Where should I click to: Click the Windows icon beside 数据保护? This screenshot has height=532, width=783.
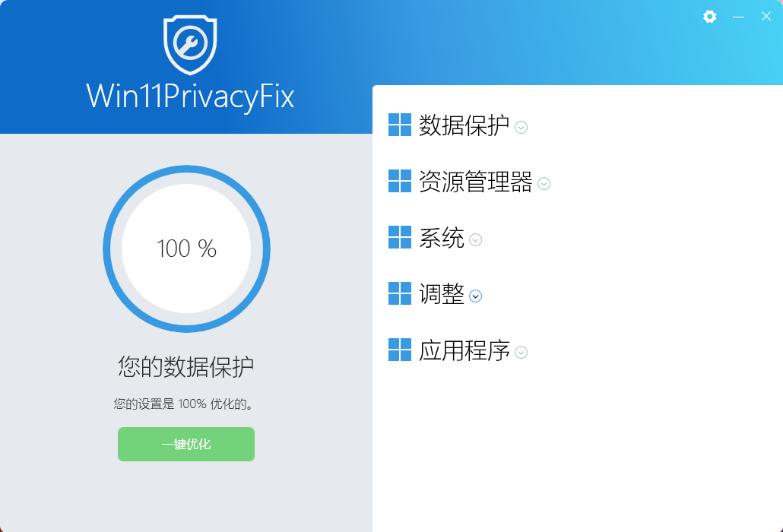click(x=400, y=125)
